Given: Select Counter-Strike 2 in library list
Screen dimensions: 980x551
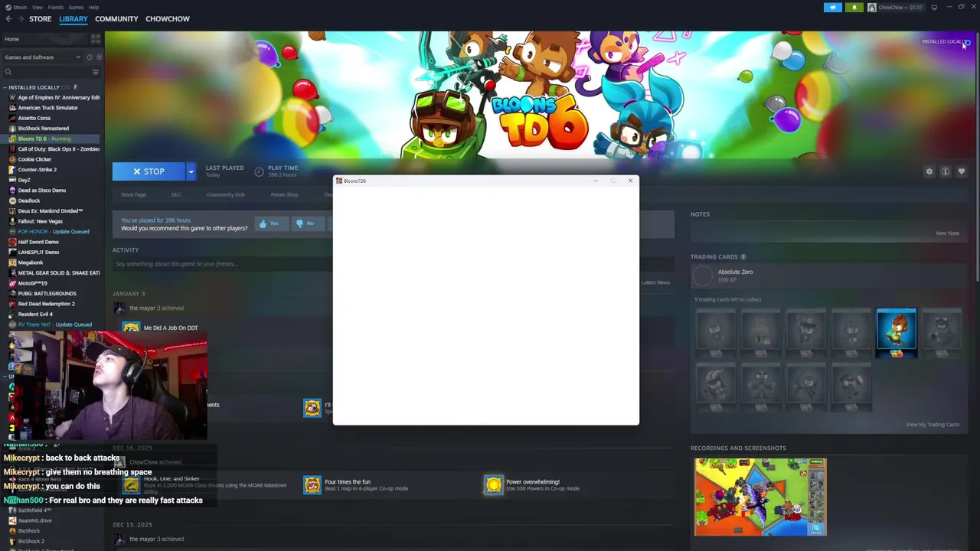Looking at the screenshot, I should [37, 170].
